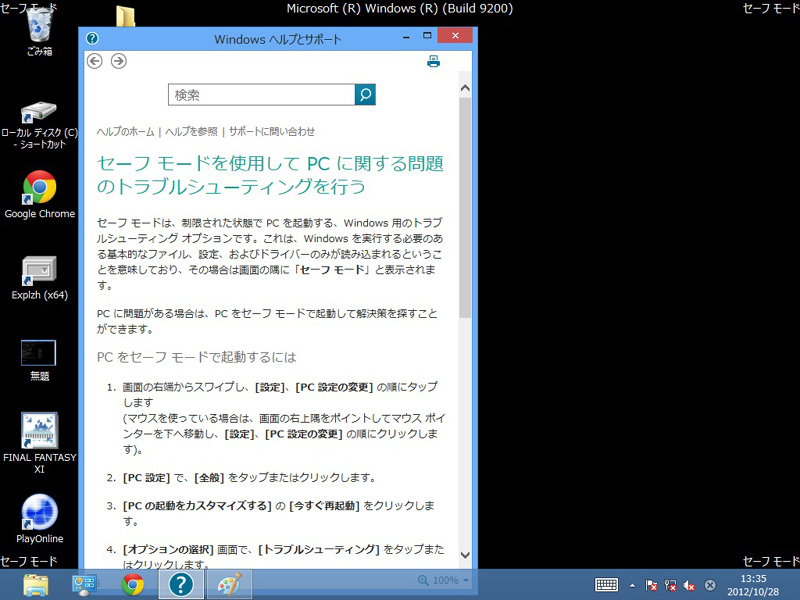Select PlayOnline desktop icon
Image resolution: width=800 pixels, height=600 pixels.
[x=40, y=518]
